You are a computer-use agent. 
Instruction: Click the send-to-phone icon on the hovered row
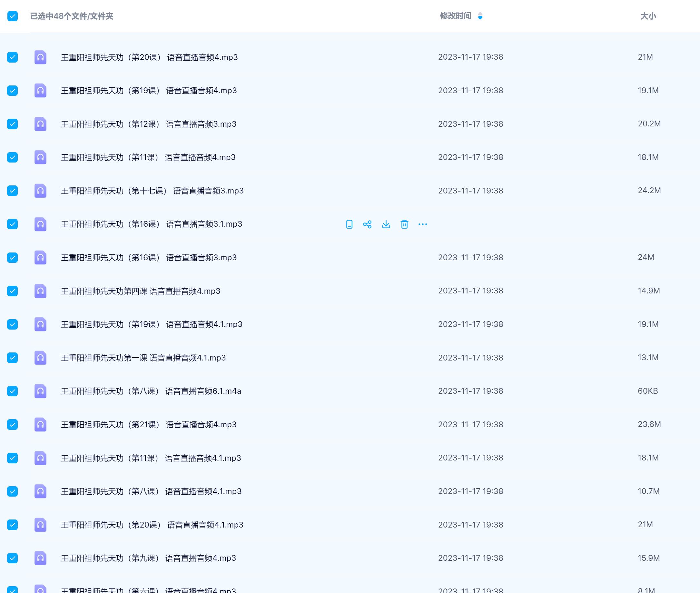pyautogui.click(x=349, y=224)
